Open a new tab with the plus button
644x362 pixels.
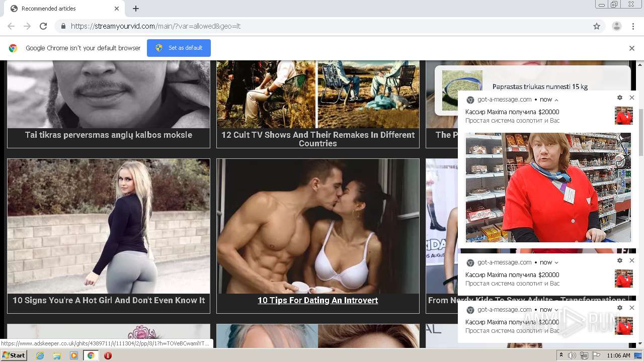point(136,9)
